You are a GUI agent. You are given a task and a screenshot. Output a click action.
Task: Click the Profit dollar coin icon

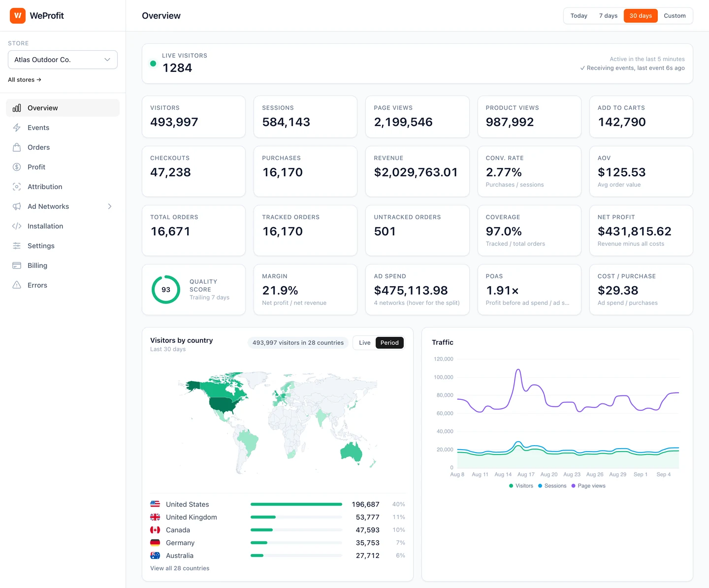[17, 167]
